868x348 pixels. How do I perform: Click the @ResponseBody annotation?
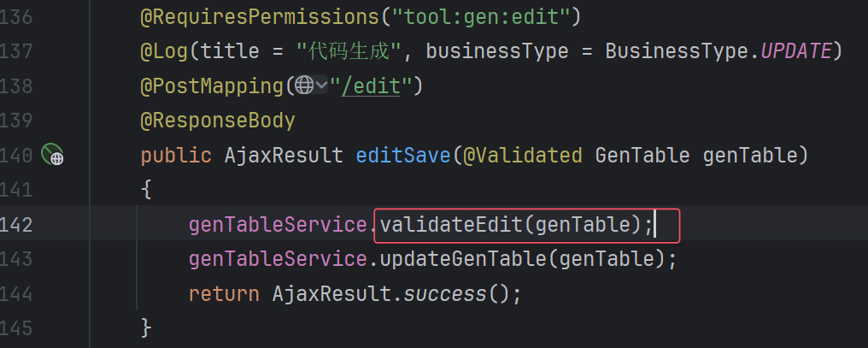(218, 121)
